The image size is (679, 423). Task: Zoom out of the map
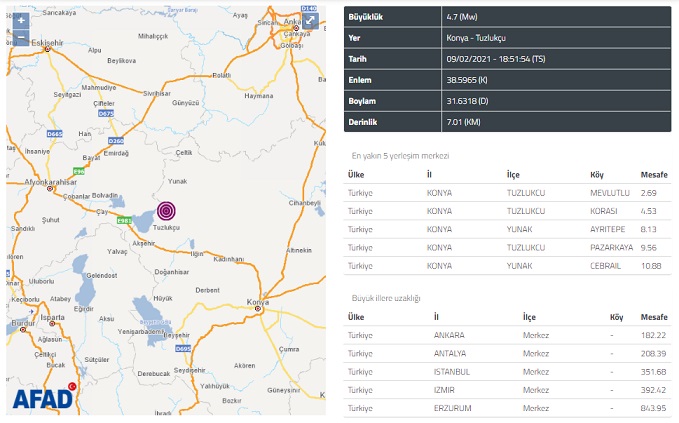[x=19, y=39]
